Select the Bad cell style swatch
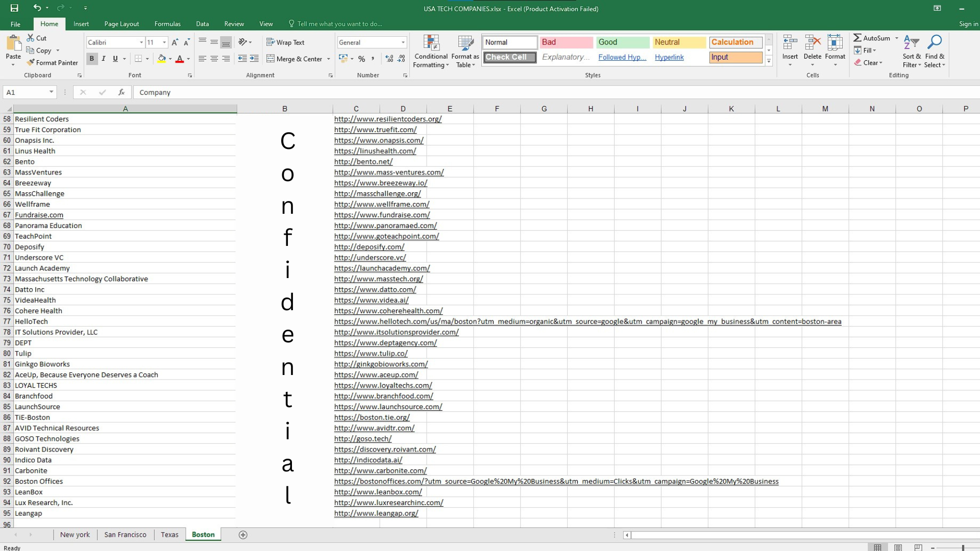 coord(566,42)
